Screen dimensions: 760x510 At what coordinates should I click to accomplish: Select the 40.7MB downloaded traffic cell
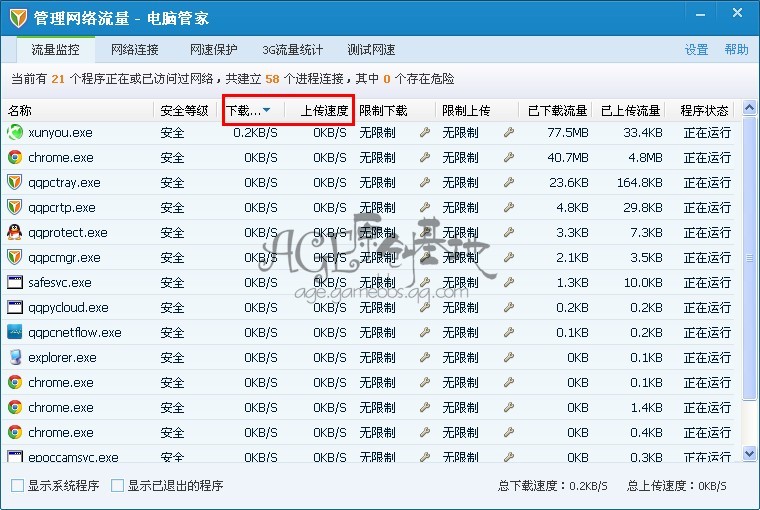(568, 158)
